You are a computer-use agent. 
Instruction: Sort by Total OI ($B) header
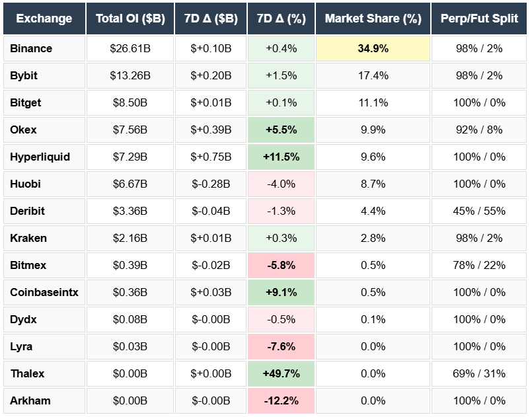point(130,19)
